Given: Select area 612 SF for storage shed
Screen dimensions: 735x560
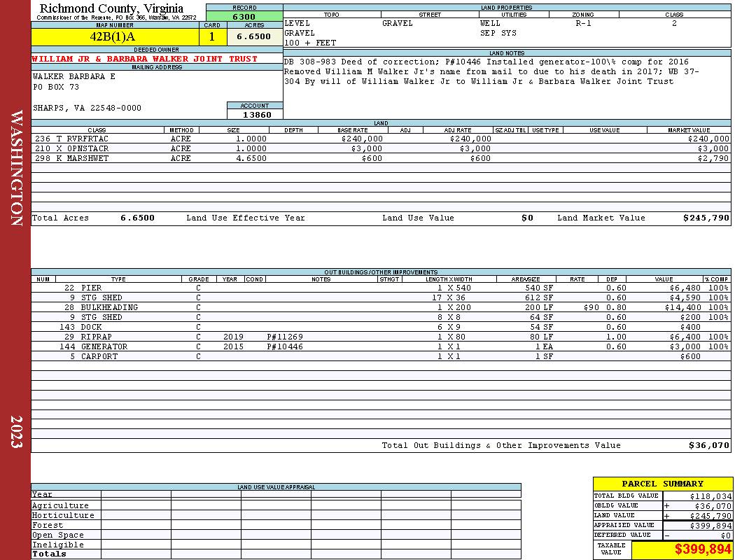Looking at the screenshot, I should coord(539,298).
